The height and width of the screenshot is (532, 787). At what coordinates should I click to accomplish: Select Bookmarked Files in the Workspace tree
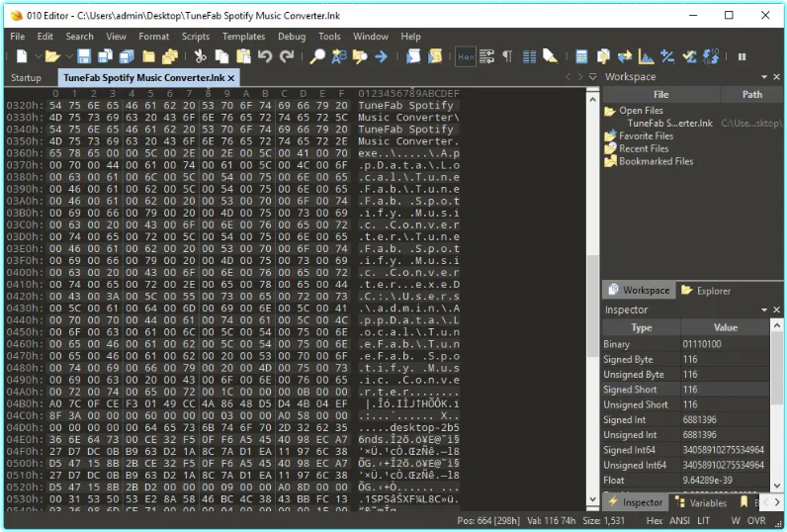coord(656,161)
